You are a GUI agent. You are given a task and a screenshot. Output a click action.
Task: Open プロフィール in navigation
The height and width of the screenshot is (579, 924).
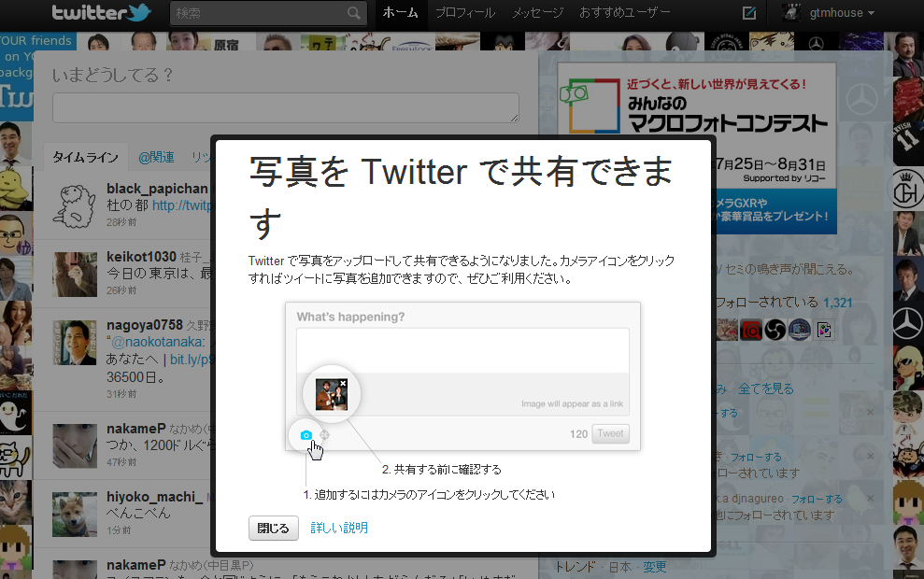coord(465,13)
